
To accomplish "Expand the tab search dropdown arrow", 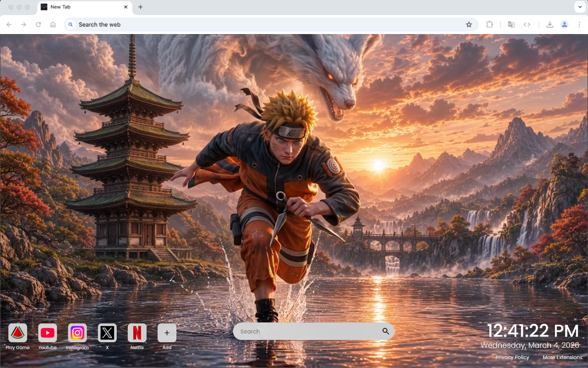I will tap(579, 7).
